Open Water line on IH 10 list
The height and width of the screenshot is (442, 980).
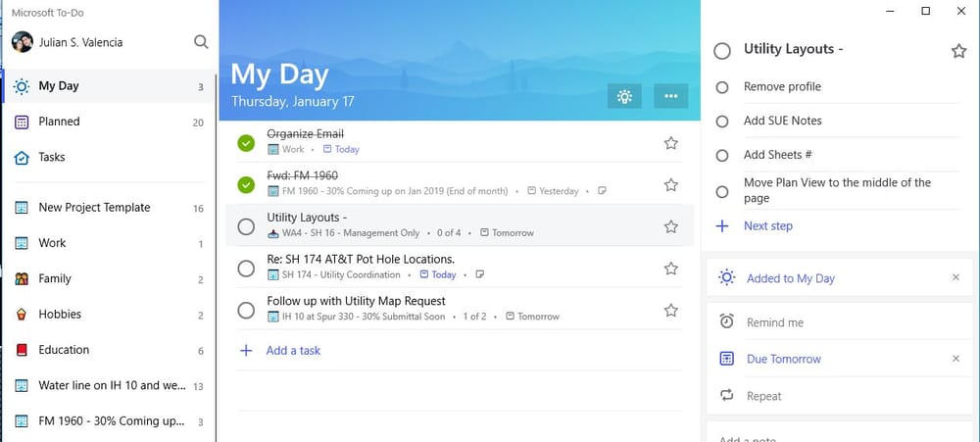(x=109, y=386)
